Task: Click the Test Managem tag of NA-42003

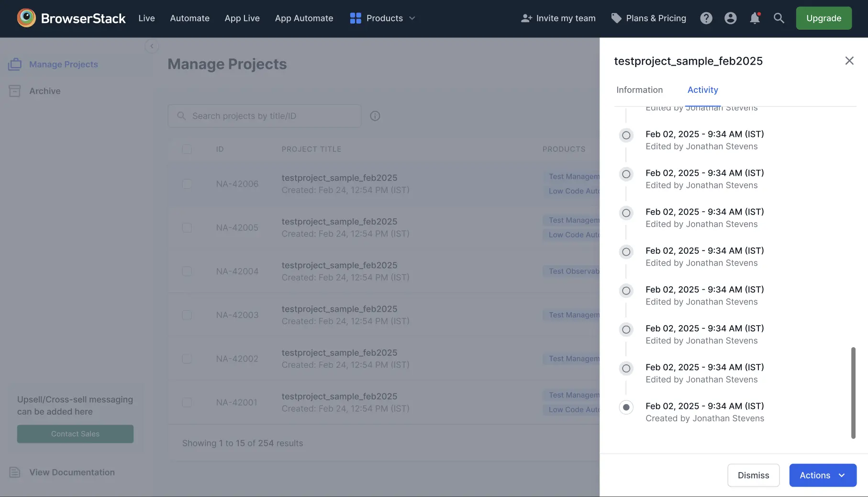Action: click(x=571, y=315)
